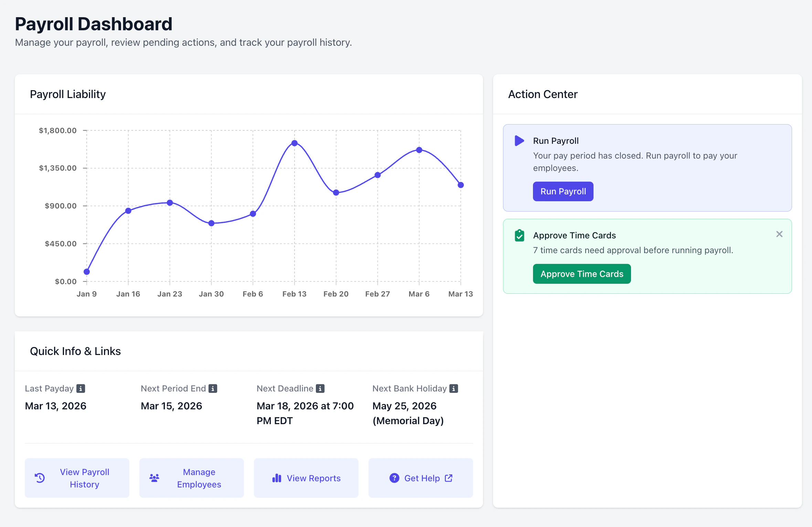Click the Mar 13 data point
812x527 pixels.
[x=461, y=185]
